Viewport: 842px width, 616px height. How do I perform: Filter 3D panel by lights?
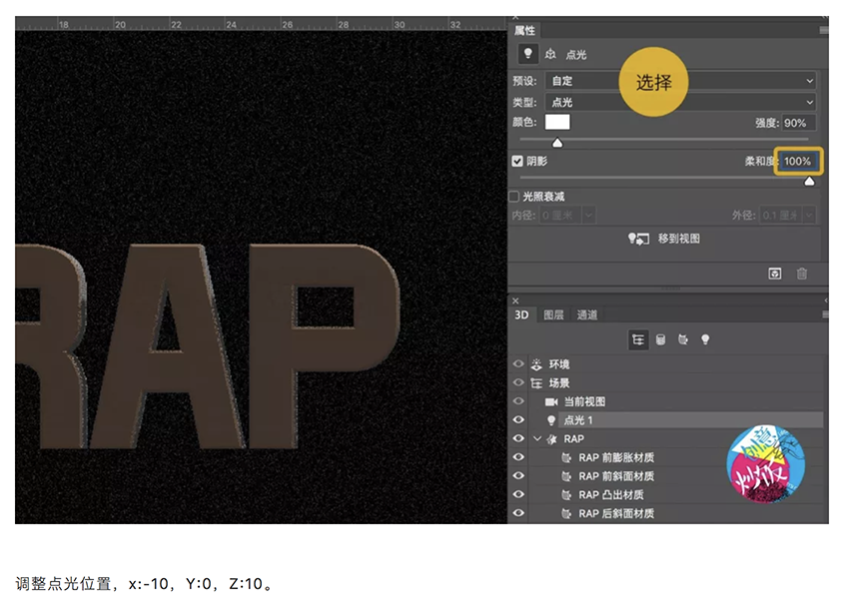click(705, 339)
